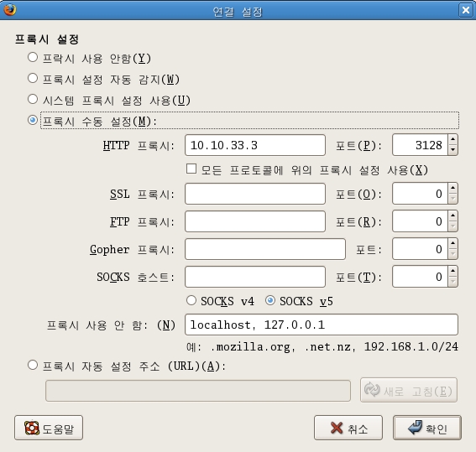Close the 연결 설정 dialog with X
The height and width of the screenshot is (452, 476).
[466, 10]
